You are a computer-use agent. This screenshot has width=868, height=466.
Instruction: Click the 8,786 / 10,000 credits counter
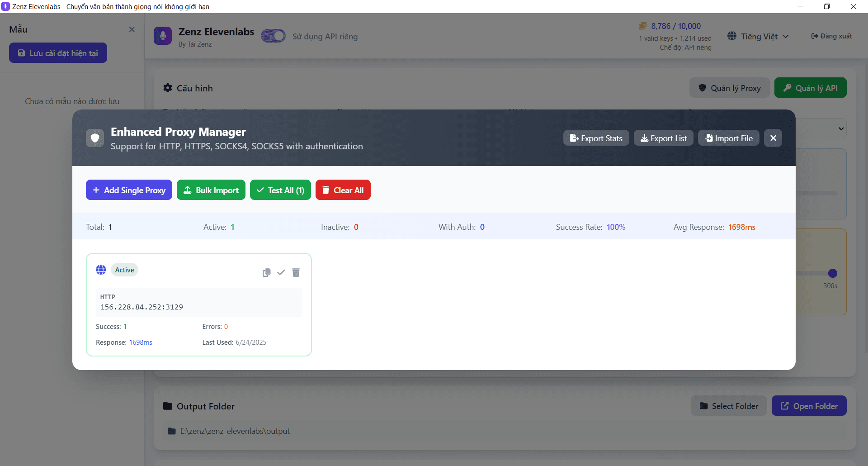pyautogui.click(x=676, y=26)
